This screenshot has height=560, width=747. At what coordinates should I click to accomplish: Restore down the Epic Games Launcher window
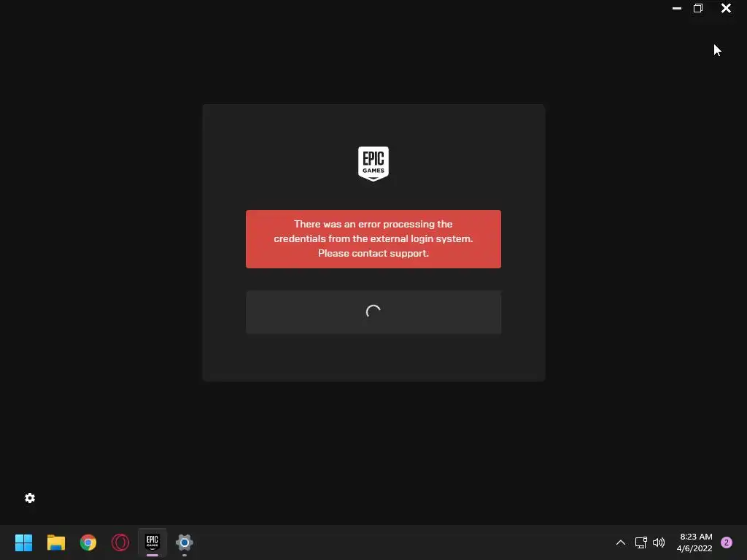[698, 8]
